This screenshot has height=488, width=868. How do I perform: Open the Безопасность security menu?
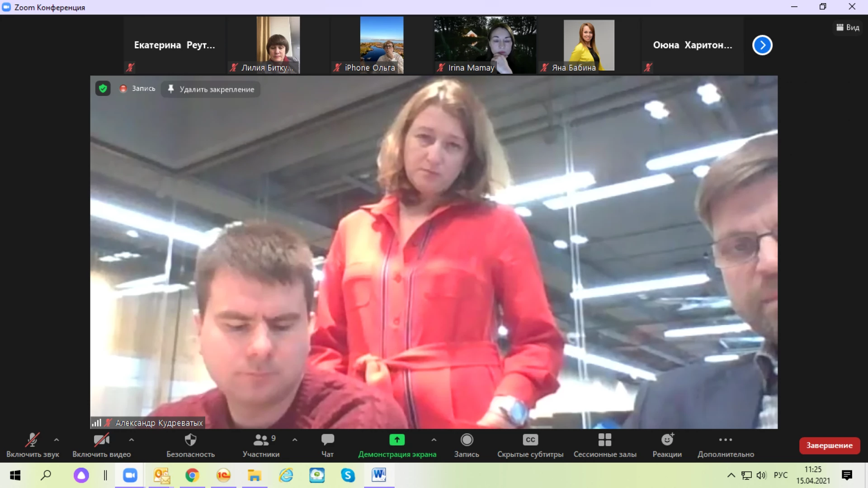(x=190, y=445)
